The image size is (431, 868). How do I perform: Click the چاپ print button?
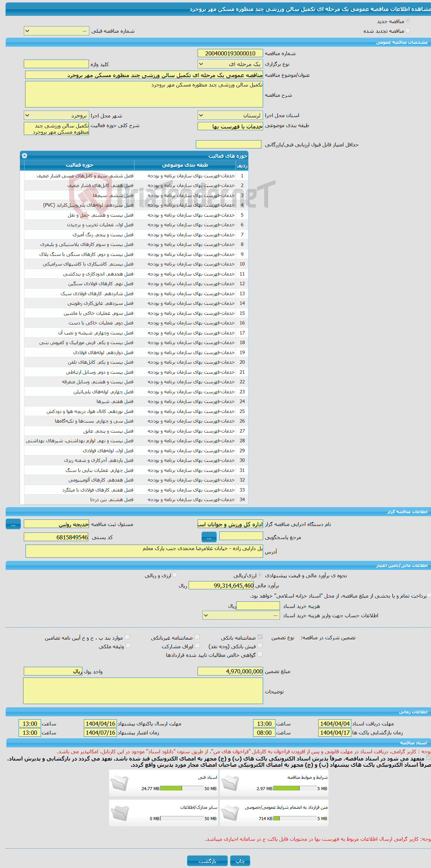pyautogui.click(x=240, y=861)
